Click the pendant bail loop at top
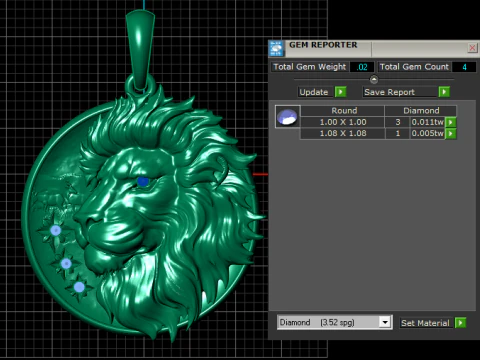Image resolution: width=480 pixels, height=360 pixels. [140, 50]
